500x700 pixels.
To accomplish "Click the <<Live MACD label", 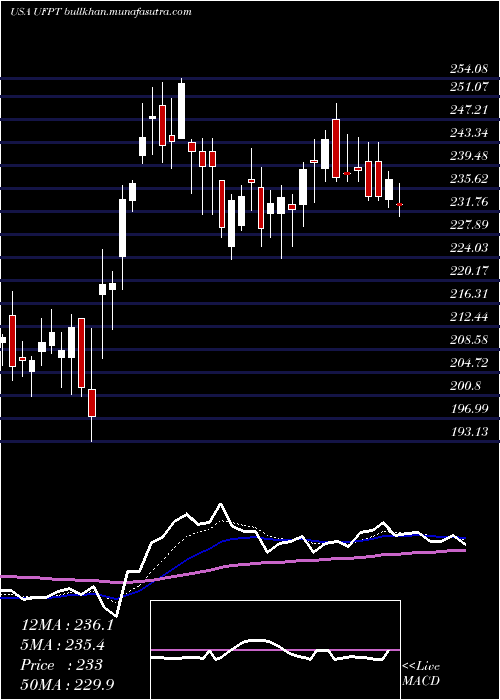I will point(421,674).
